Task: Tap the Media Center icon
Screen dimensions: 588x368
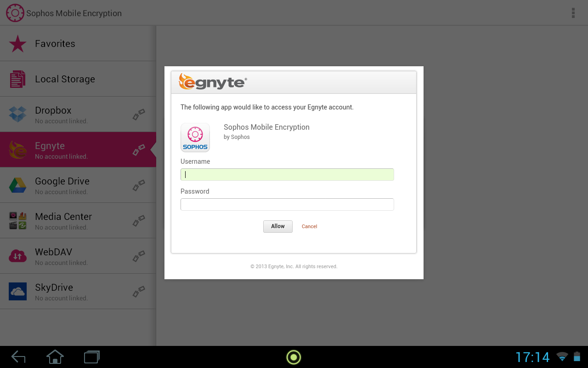Action: 17,221
